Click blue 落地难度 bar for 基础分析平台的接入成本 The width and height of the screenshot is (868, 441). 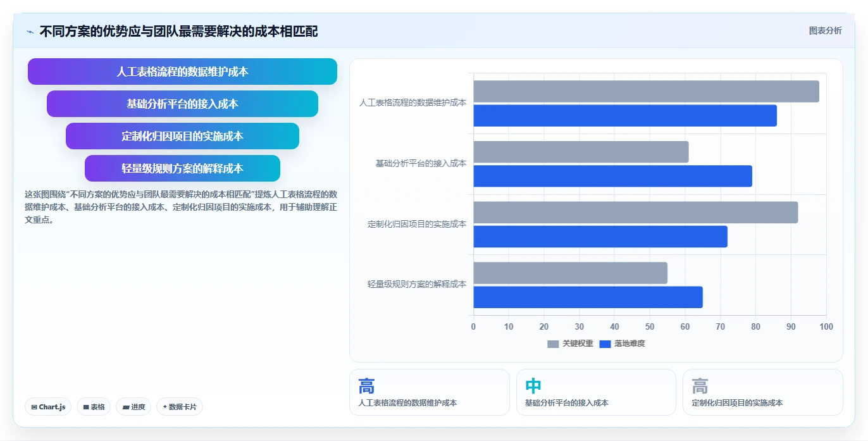click(612, 176)
